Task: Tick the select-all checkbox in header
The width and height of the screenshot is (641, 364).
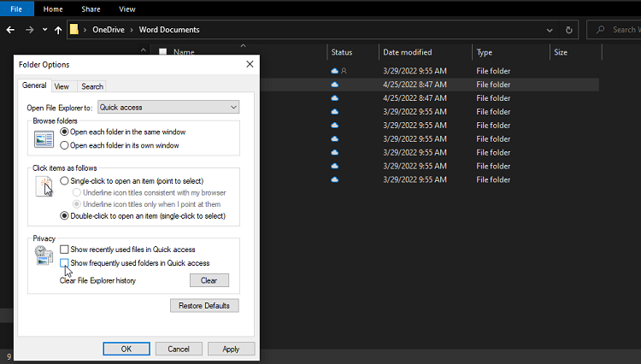Action: [162, 51]
